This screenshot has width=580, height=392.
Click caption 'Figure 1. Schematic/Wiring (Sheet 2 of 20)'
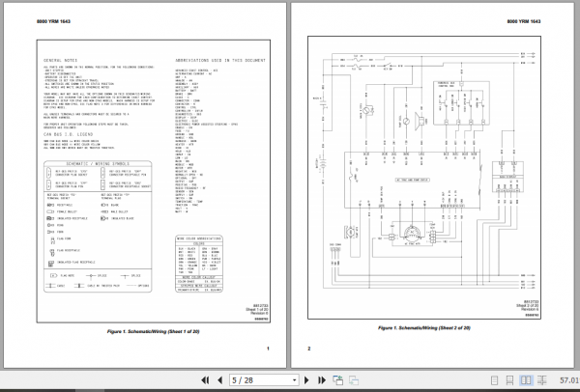[424, 327]
